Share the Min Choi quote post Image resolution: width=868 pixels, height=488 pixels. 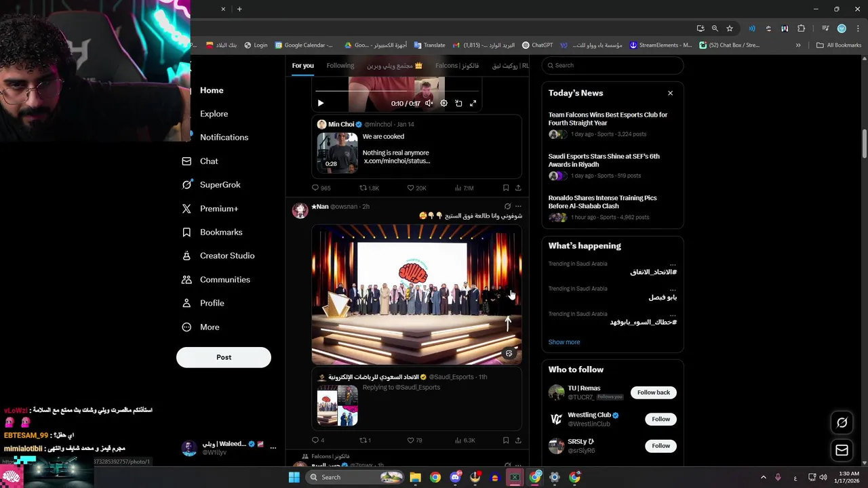pos(518,188)
